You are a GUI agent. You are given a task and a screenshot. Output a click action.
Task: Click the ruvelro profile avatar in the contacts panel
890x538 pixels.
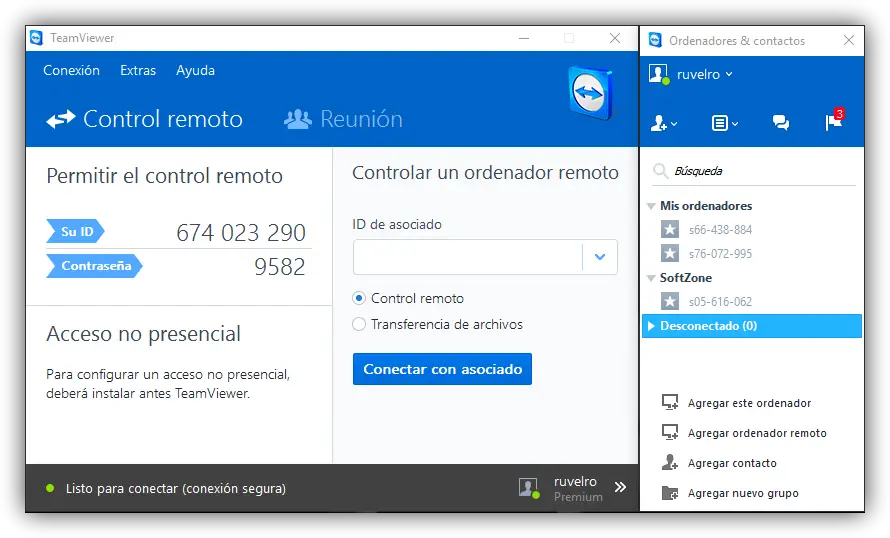[658, 74]
